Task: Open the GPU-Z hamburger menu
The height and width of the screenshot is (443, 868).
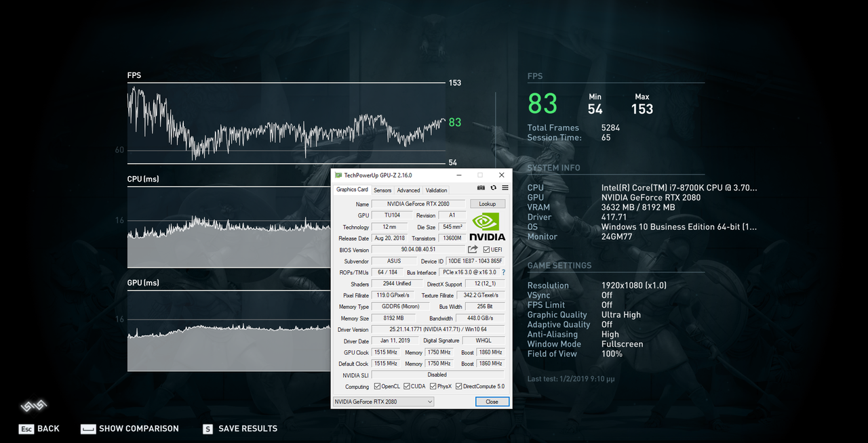Action: (505, 188)
